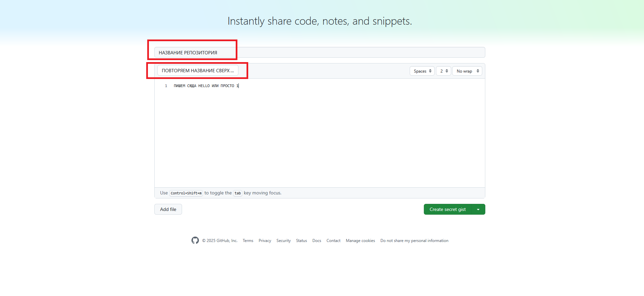This screenshot has height=296, width=644.
Task: Click Do not share my personal information
Action: 414,241
